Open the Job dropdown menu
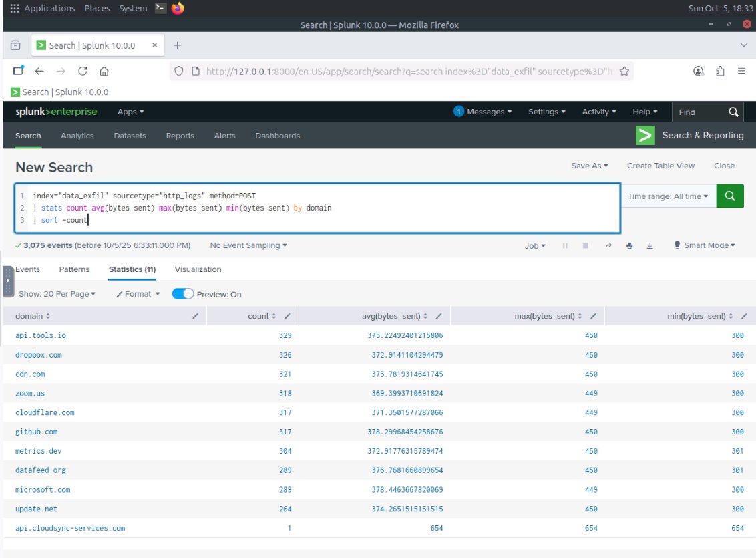The image size is (756, 558). coord(535,245)
